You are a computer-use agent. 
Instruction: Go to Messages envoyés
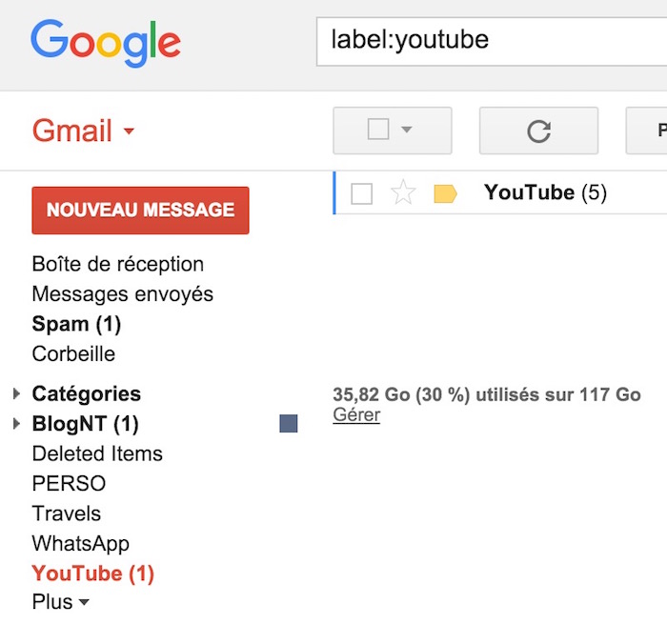(x=123, y=294)
